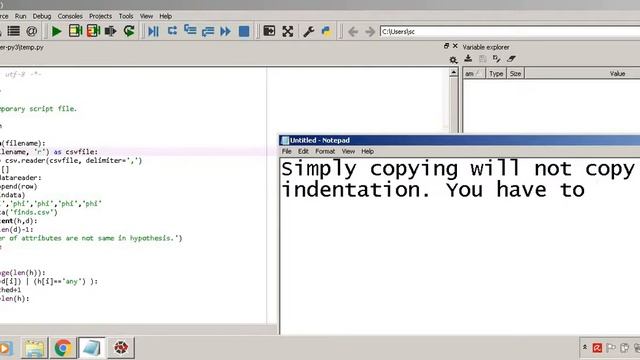The width and height of the screenshot is (640, 360).
Task: Sort by the Type column header
Action: (496, 73)
